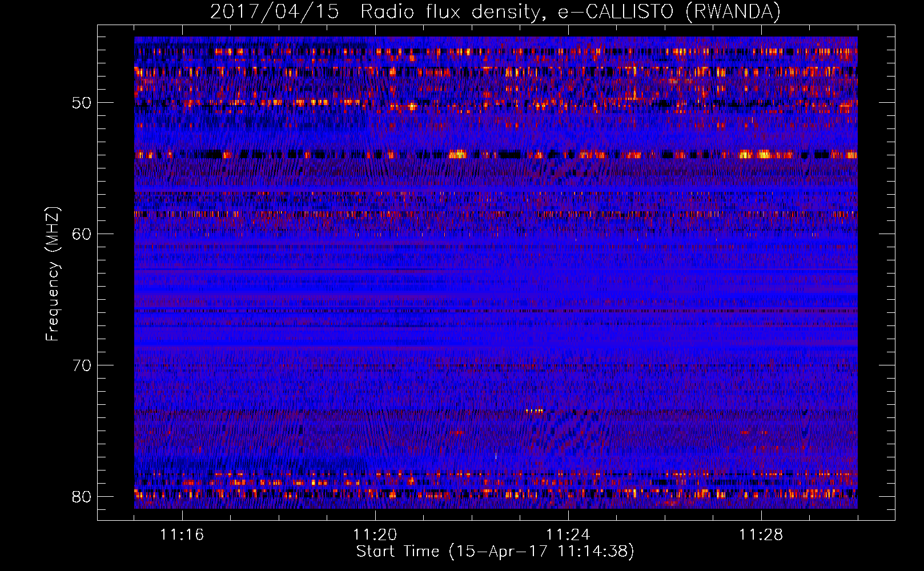Click the 11:16 time tick label
Screen dimensions: 924x571
(x=182, y=535)
